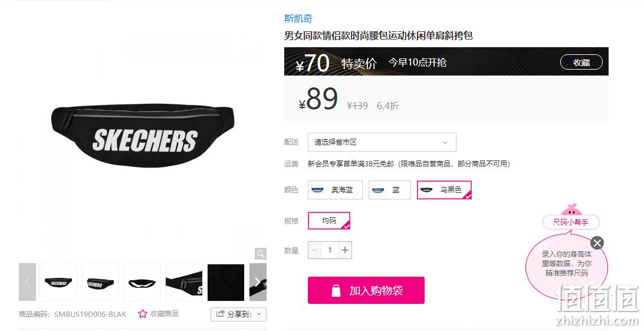This screenshot has width=644, height=331.
Task: Show previous thumbnails with left arrow
Action: [x=28, y=282]
